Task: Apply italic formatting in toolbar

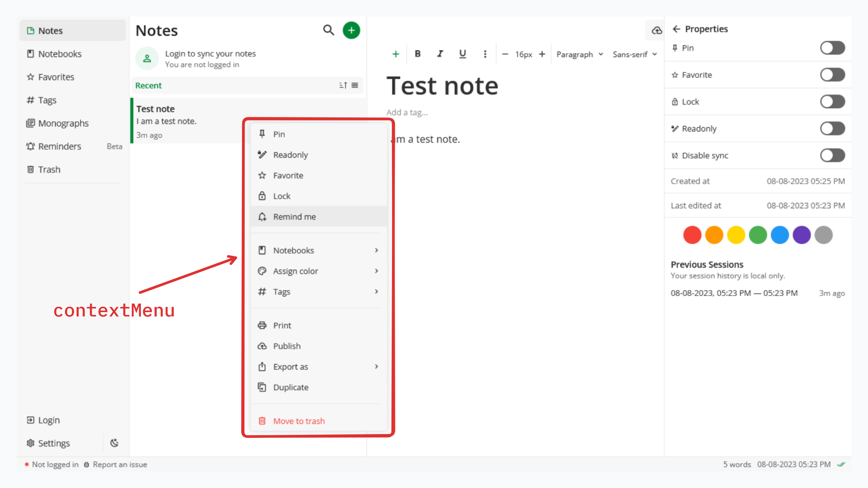Action: click(440, 54)
